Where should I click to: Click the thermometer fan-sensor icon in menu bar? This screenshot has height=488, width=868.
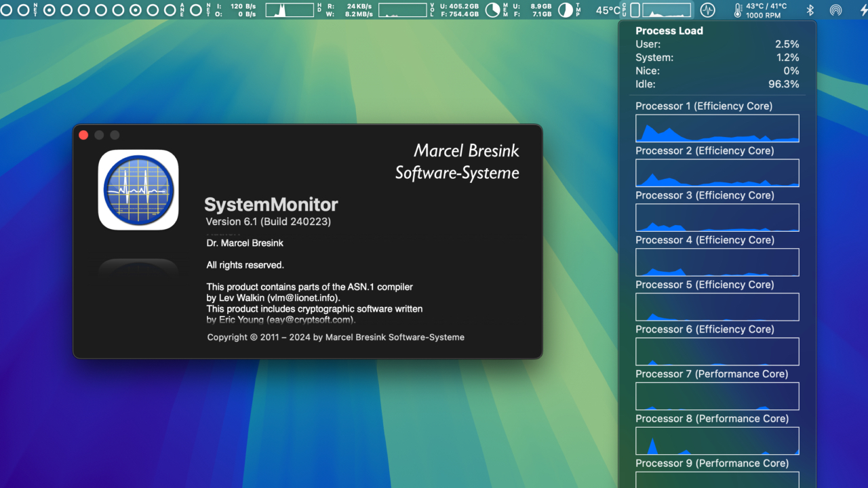click(x=738, y=10)
